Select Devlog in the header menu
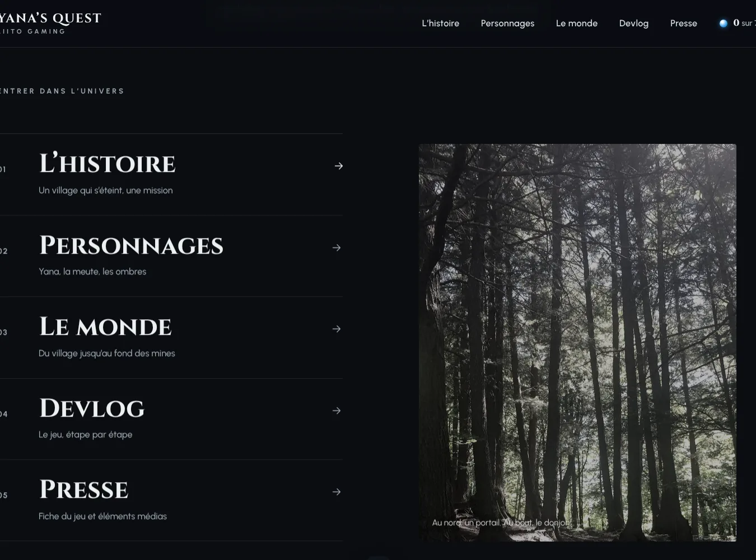The image size is (756, 560). (x=633, y=24)
